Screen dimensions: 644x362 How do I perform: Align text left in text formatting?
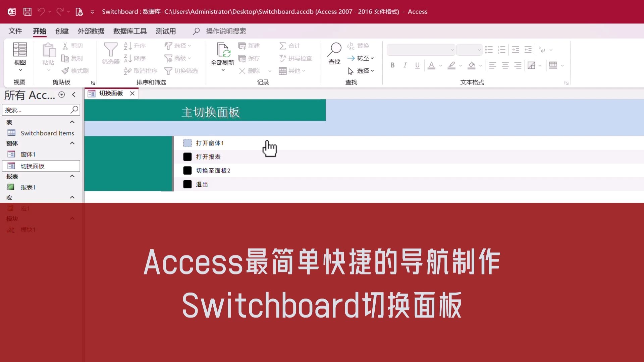(x=492, y=65)
